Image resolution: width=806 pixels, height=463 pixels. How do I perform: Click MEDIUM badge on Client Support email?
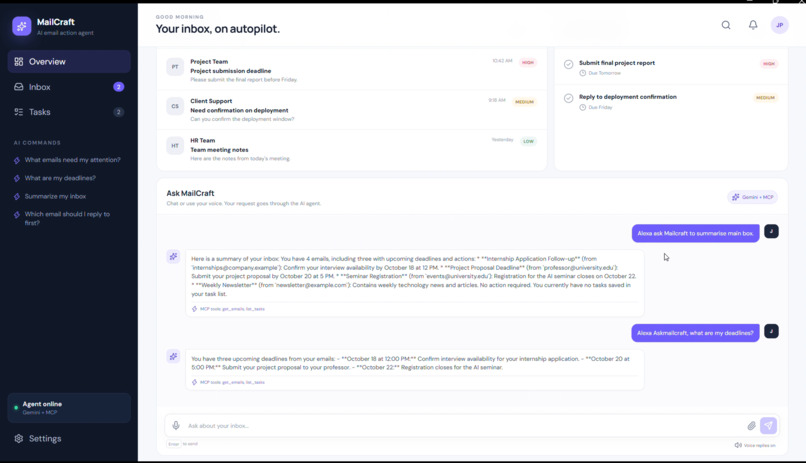pyautogui.click(x=524, y=102)
